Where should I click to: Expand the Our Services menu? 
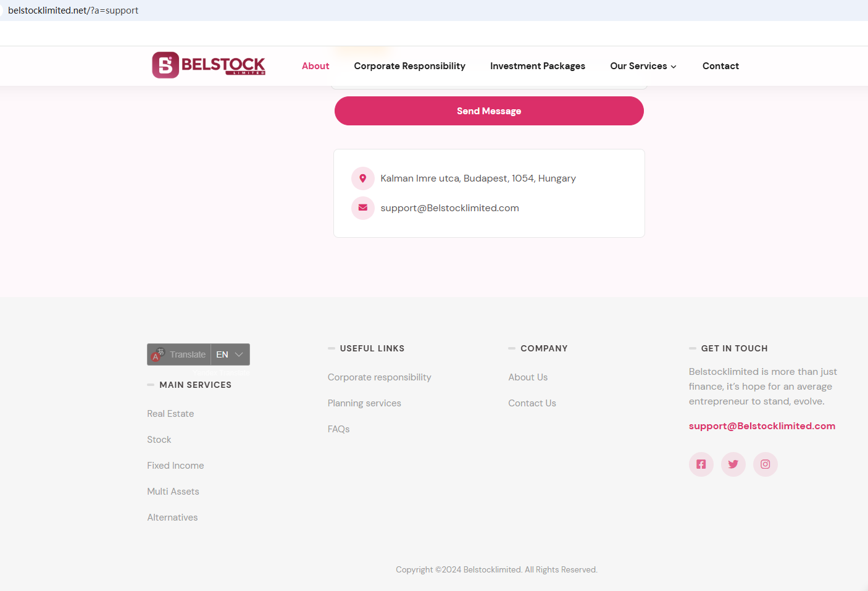tap(643, 66)
